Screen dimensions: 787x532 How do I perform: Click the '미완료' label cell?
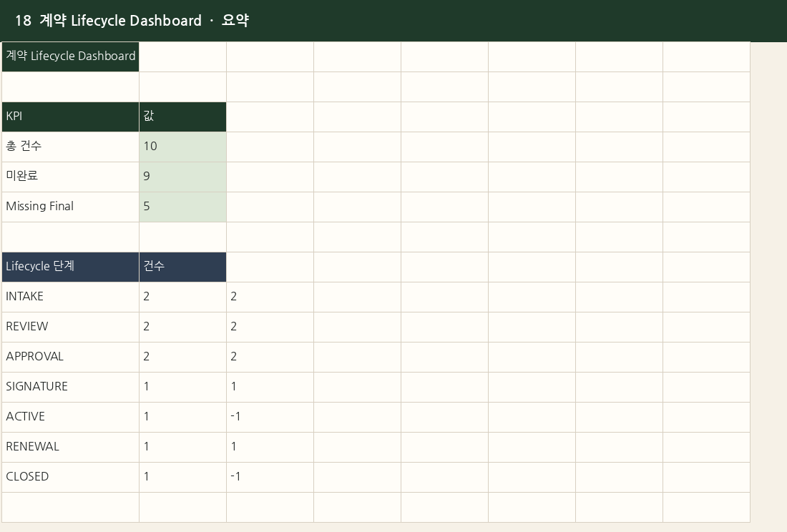pos(70,177)
